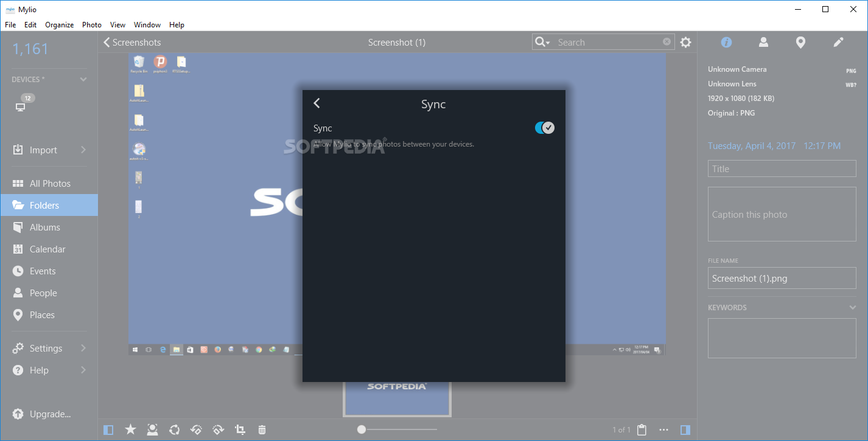The height and width of the screenshot is (441, 868).
Task: Expand the Settings submenu arrow
Action: click(83, 348)
